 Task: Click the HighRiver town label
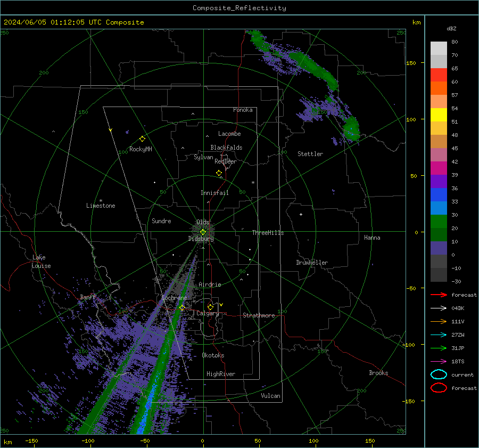click(x=221, y=374)
